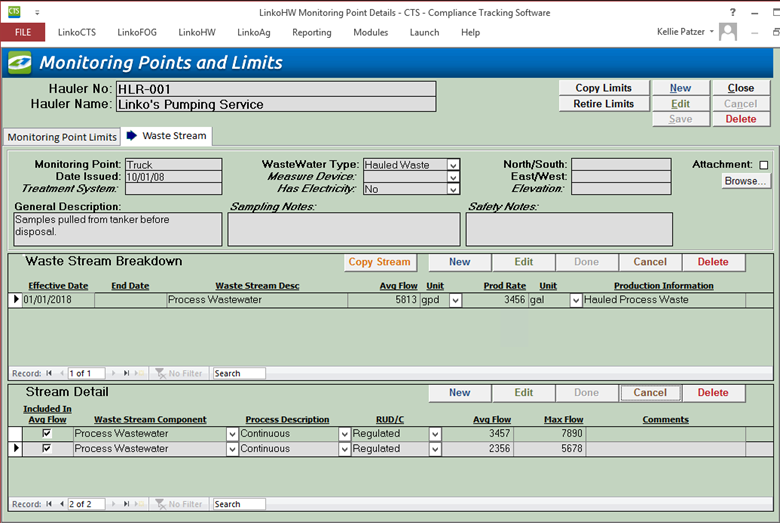Open the gal Prod Rate unit dropdown

(x=576, y=300)
